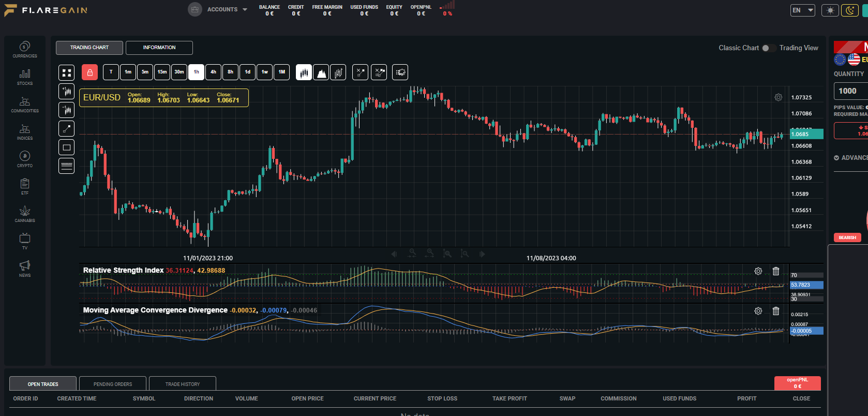Expand the Advanced section

pyautogui.click(x=851, y=158)
